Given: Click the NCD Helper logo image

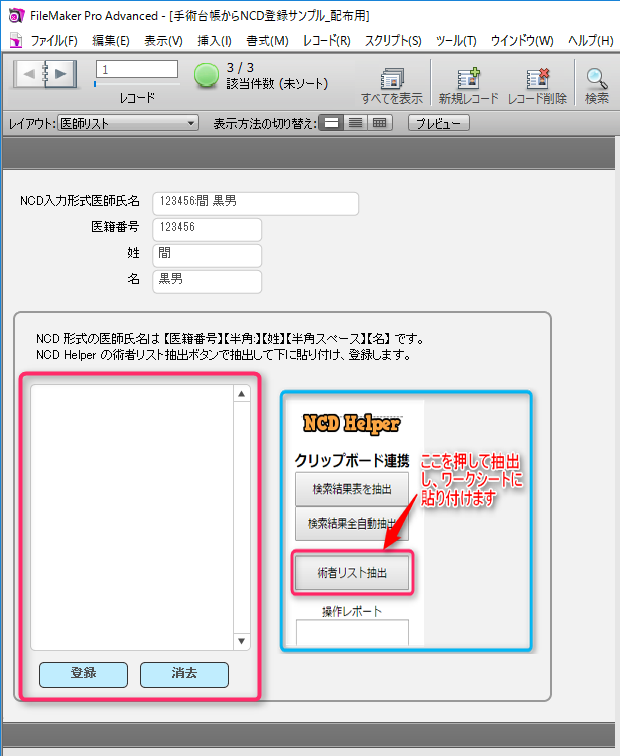Looking at the screenshot, I should tap(351, 423).
